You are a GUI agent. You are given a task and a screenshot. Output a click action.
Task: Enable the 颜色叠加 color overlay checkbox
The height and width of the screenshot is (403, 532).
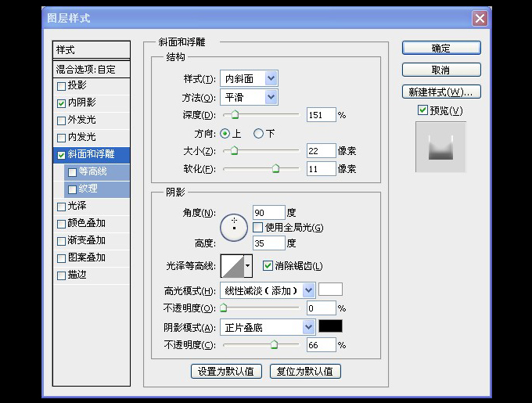61,225
